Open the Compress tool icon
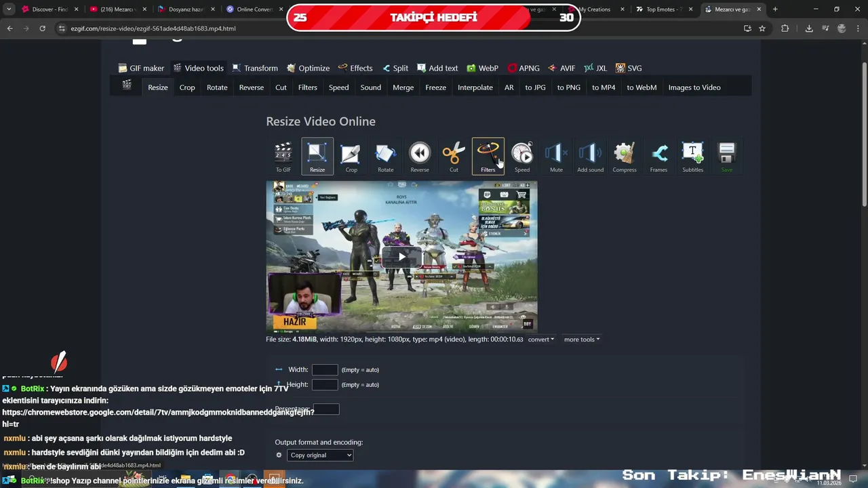This screenshot has width=868, height=488. point(625,157)
